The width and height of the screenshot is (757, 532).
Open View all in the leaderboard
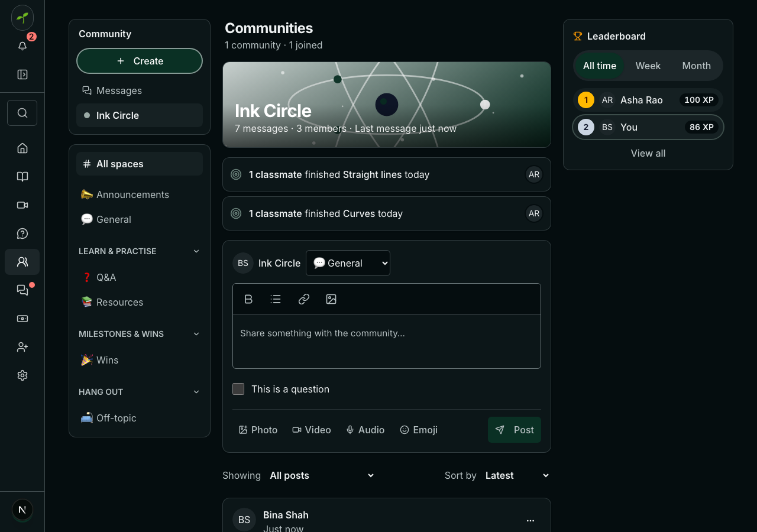pos(648,153)
